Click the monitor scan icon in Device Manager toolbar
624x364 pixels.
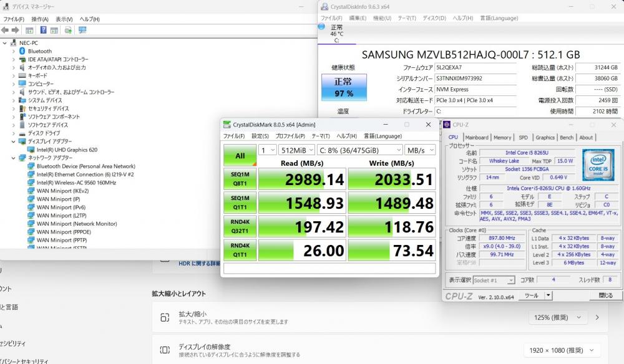click(x=82, y=30)
